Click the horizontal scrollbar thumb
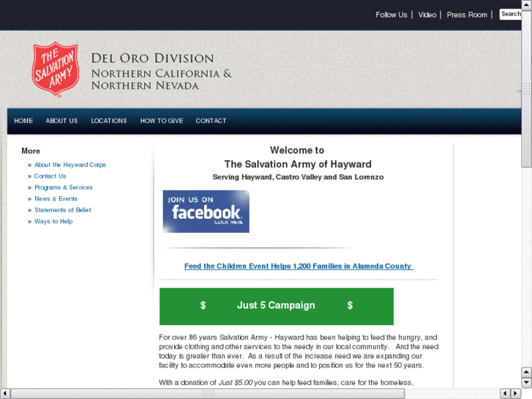 [x=208, y=394]
